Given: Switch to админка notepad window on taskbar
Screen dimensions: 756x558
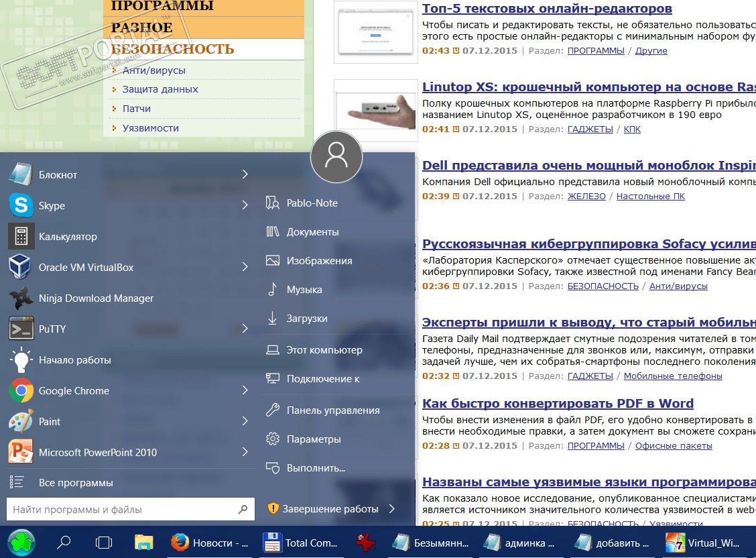Looking at the screenshot, I should (x=521, y=543).
